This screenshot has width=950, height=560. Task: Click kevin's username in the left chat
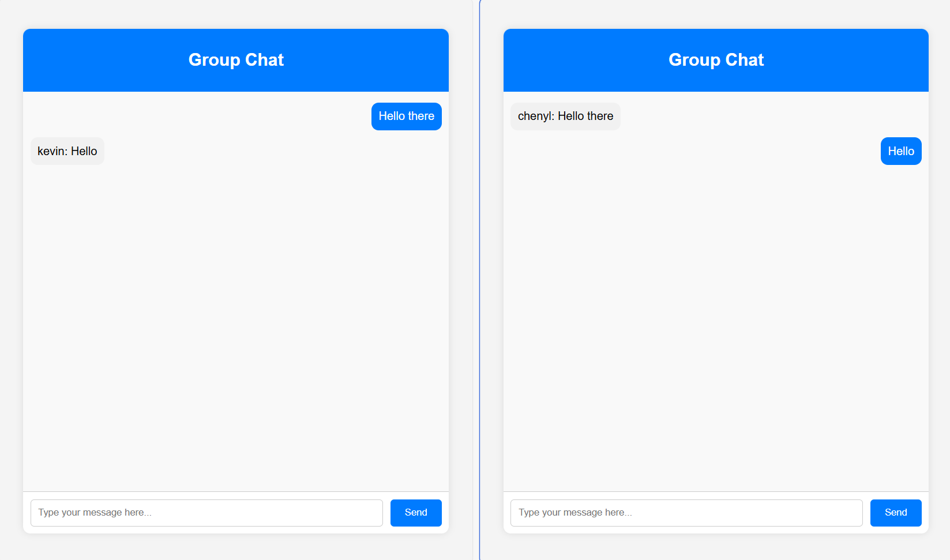51,151
